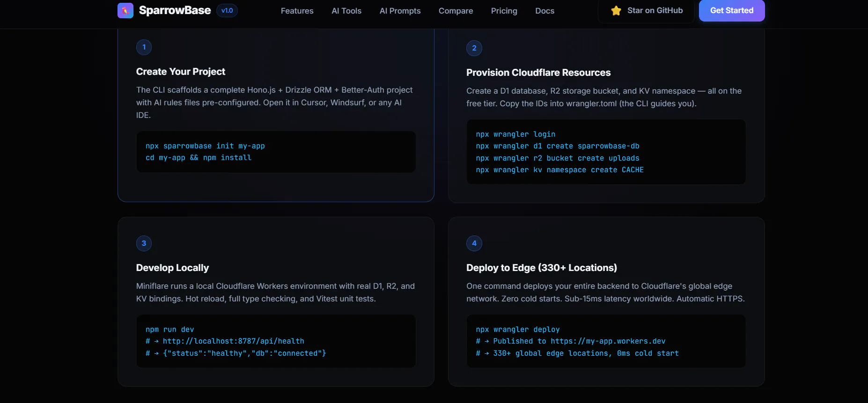Select the Create Your Project heading
This screenshot has width=868, height=403.
[181, 72]
